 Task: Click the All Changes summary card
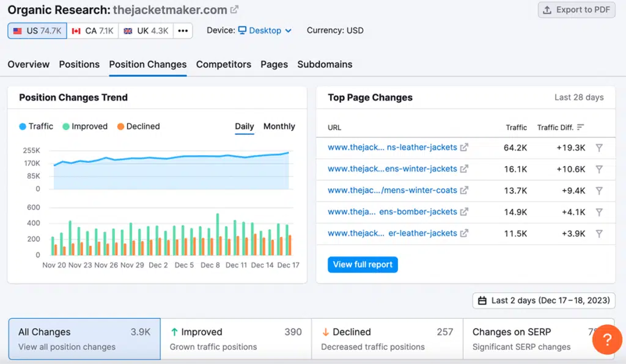pos(84,338)
